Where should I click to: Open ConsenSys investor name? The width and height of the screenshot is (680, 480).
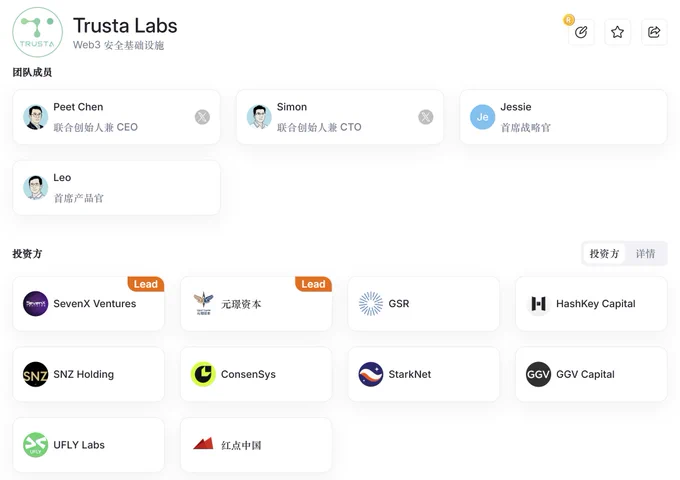coord(248,374)
